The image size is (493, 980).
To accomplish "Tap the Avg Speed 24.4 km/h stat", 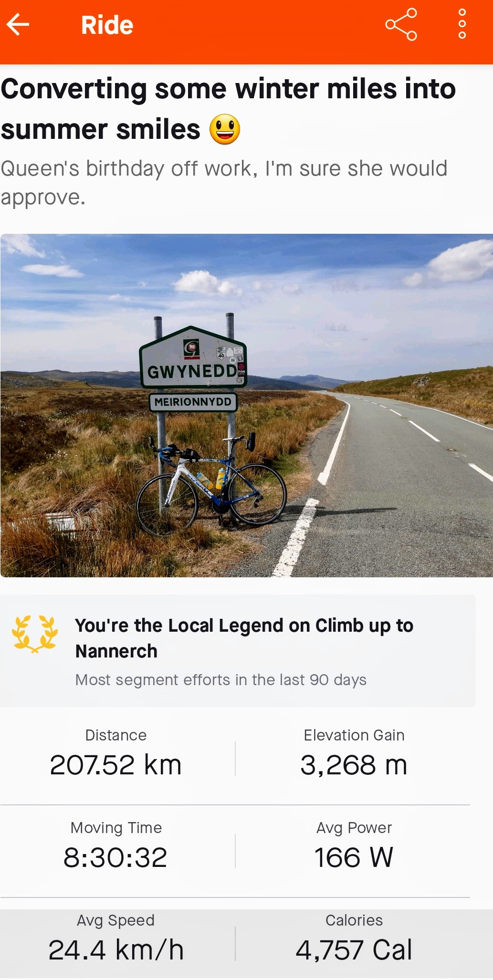I will (116, 938).
